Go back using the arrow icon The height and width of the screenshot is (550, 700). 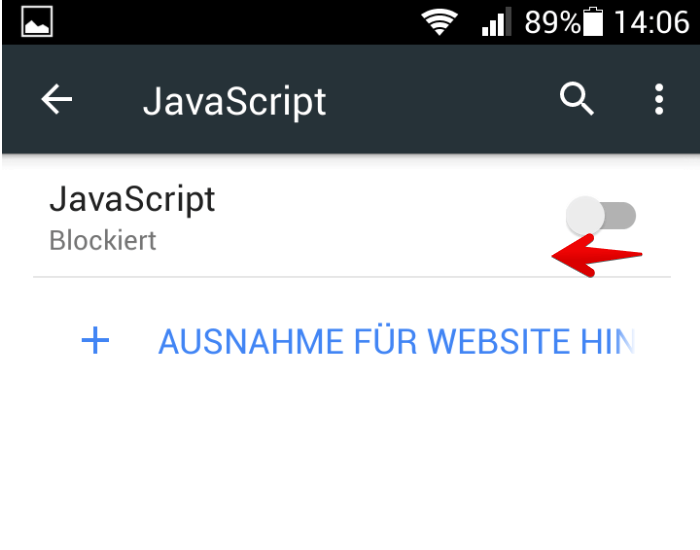(57, 99)
